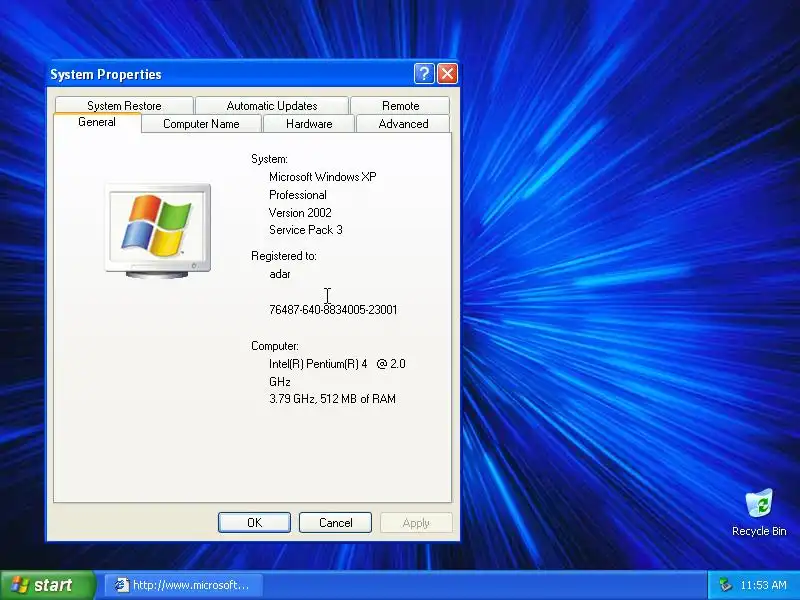Click the OK button
The height and width of the screenshot is (600, 800).
pos(254,522)
